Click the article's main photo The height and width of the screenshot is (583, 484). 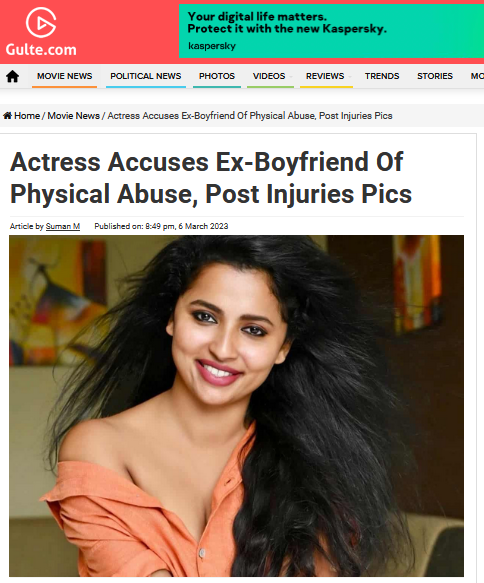tap(236, 406)
